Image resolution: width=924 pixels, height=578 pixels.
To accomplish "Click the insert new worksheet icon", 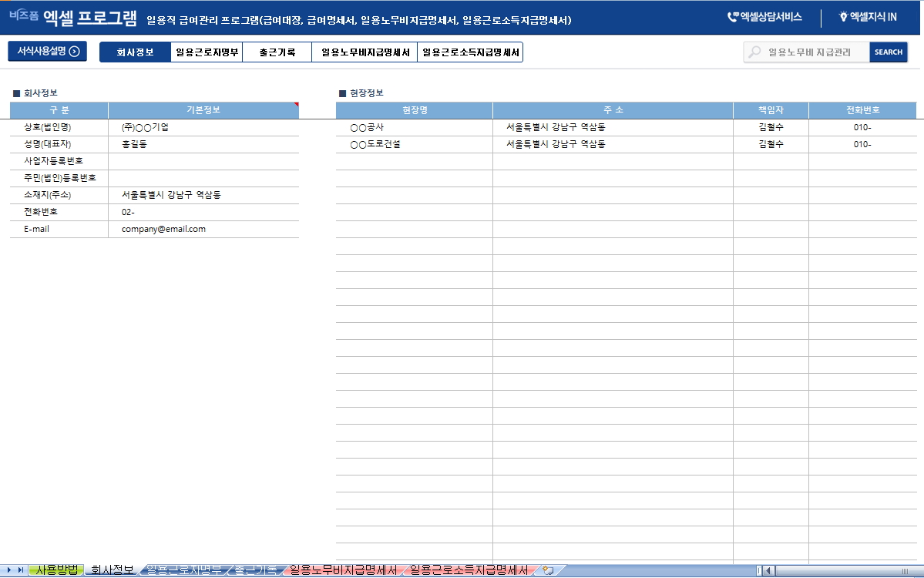I will click(x=548, y=570).
